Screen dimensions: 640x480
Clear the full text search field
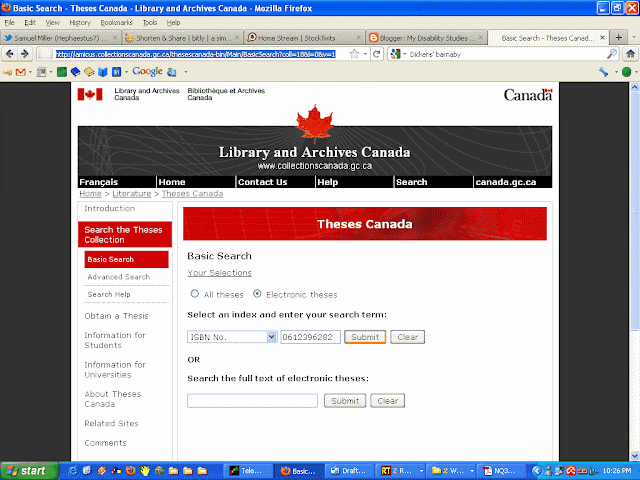[387, 401]
